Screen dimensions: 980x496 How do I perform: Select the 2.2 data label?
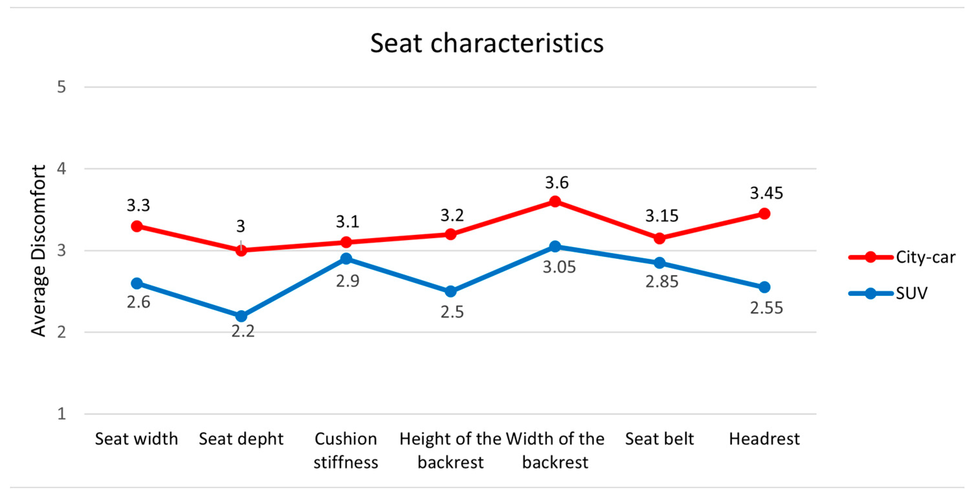point(243,331)
